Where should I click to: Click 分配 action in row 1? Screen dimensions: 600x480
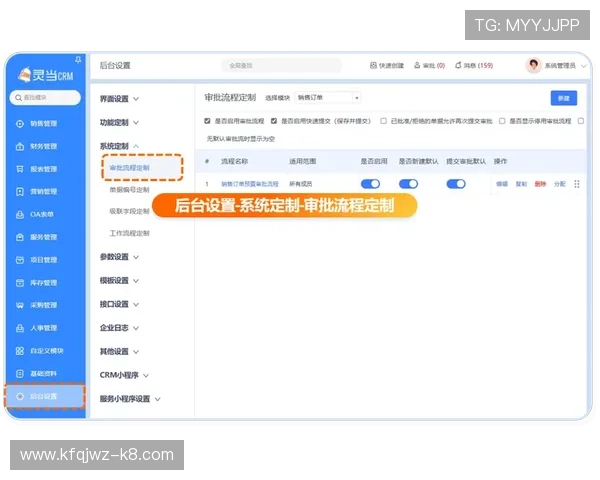559,184
